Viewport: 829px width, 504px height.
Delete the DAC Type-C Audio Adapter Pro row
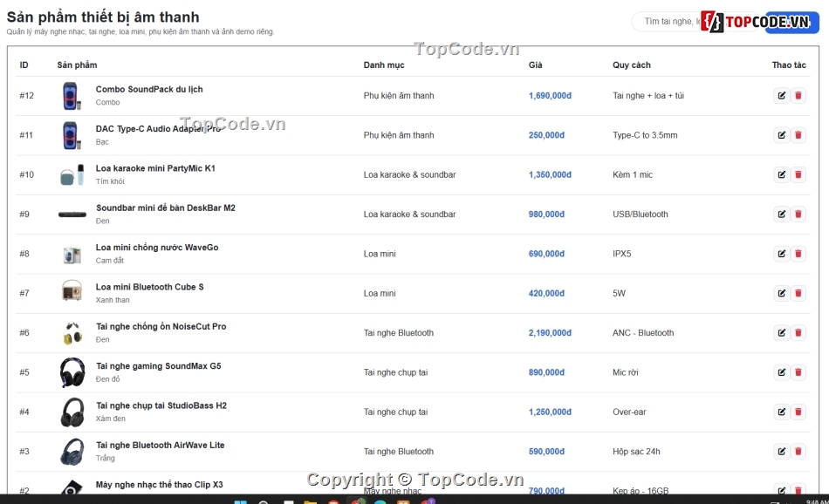tap(798, 135)
